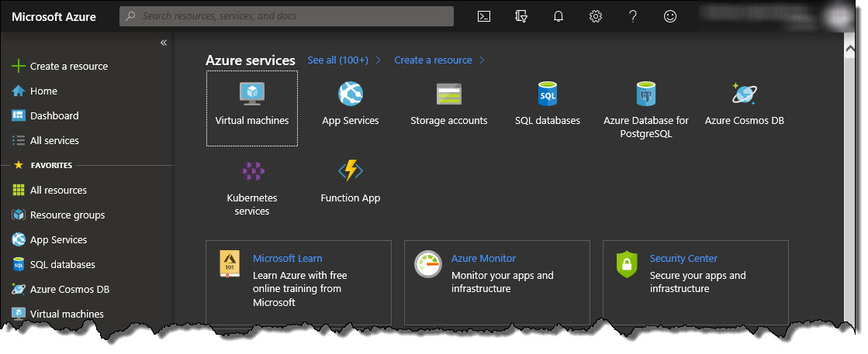Open Azure Database for PostgreSQL icon
This screenshot has width=868, height=354.
coord(645,94)
